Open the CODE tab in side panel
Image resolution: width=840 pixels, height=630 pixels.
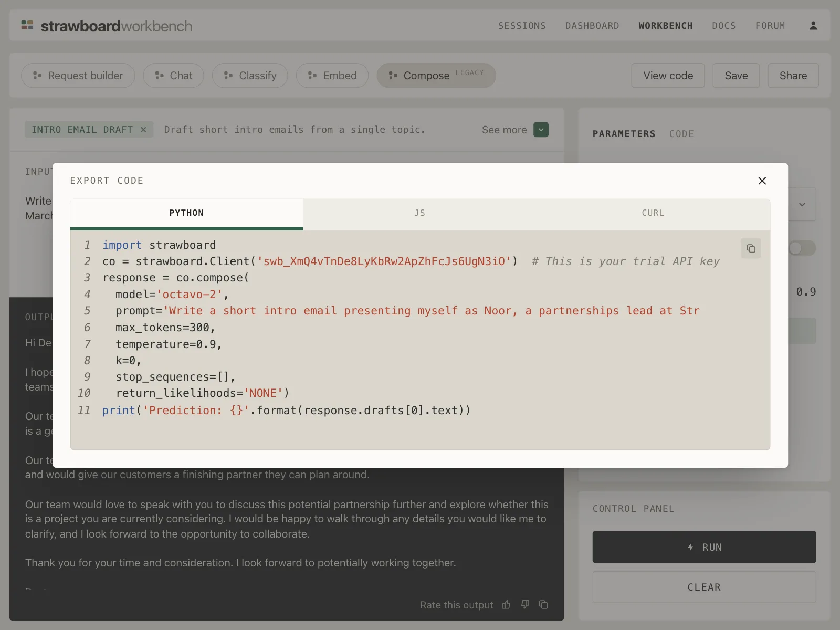tap(681, 134)
